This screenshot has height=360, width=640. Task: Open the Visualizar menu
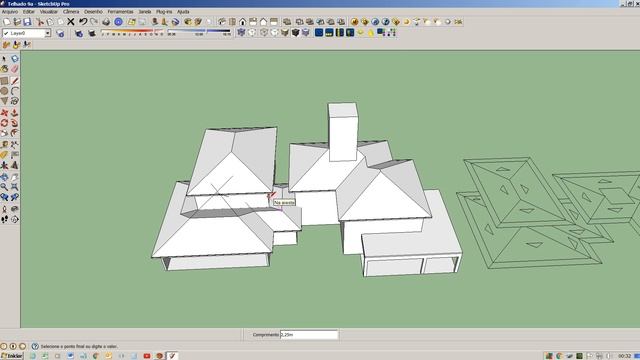pyautogui.click(x=49, y=12)
